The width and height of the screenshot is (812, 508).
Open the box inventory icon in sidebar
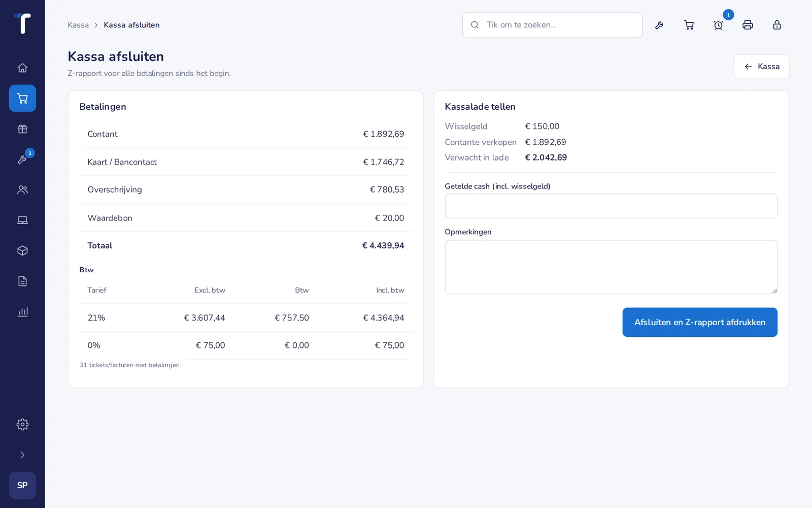click(x=22, y=250)
